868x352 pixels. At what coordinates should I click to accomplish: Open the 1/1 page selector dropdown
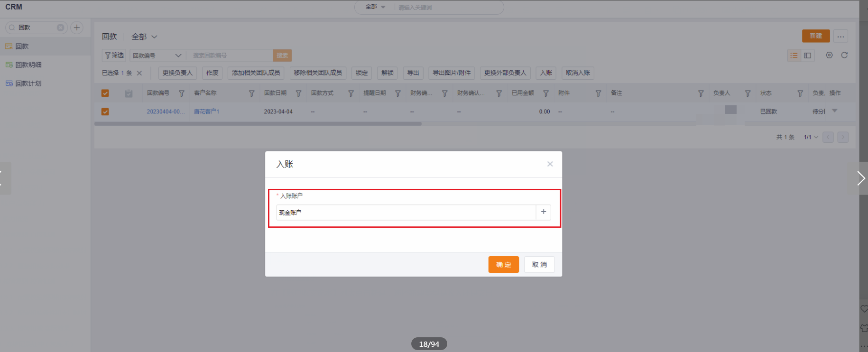click(x=811, y=137)
